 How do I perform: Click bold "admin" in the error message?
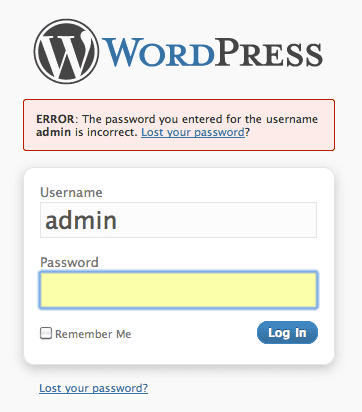[x=53, y=132]
